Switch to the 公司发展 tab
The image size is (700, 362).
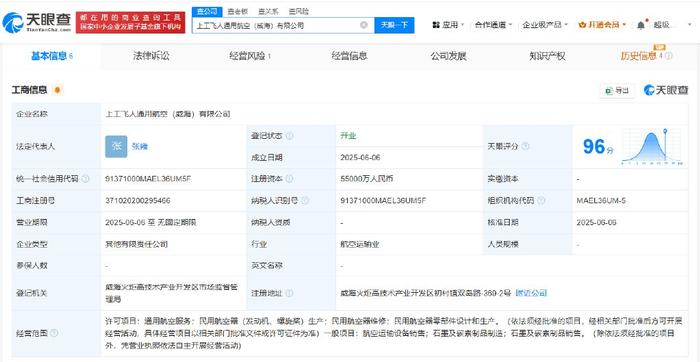click(x=448, y=56)
